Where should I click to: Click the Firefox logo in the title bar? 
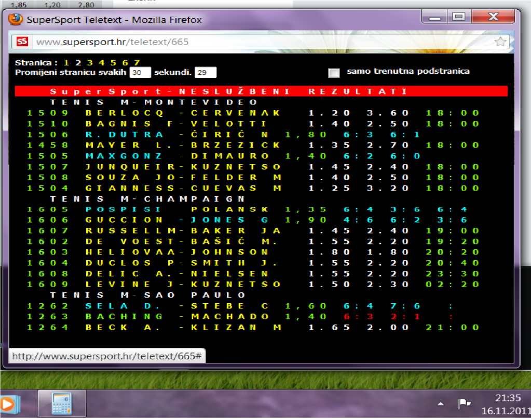coord(16,20)
